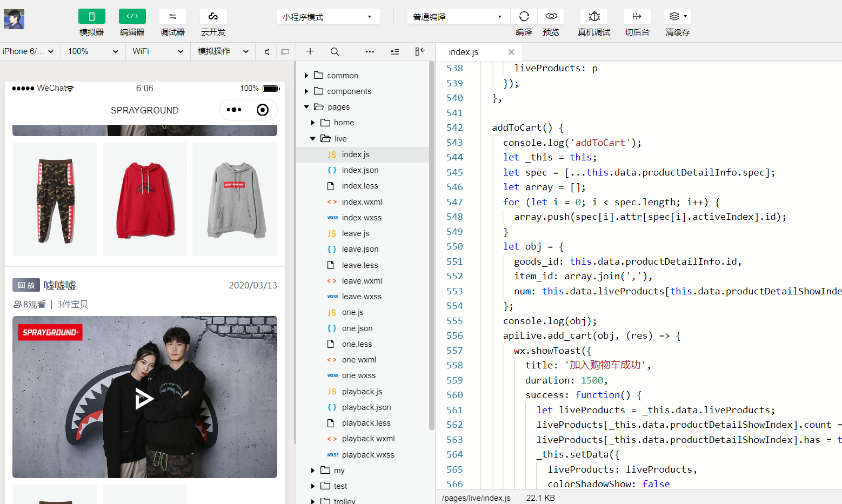842x504 pixels.
Task: Open leave.js in the file tree
Action: point(355,233)
